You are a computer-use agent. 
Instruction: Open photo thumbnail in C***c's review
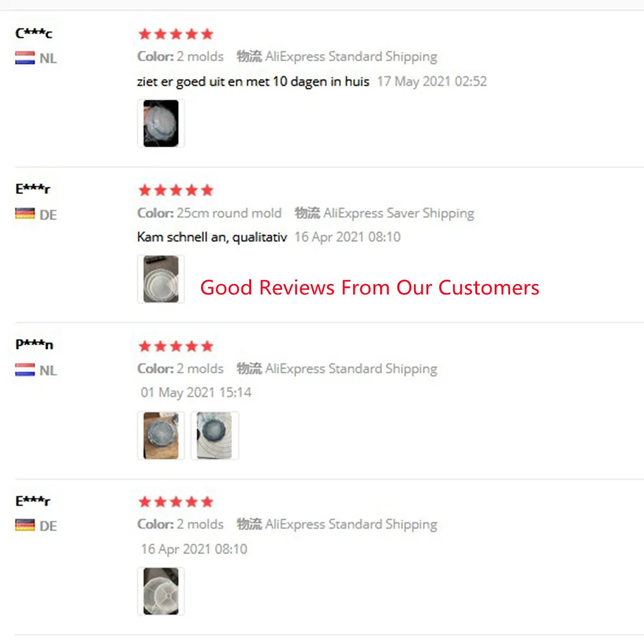point(161,123)
